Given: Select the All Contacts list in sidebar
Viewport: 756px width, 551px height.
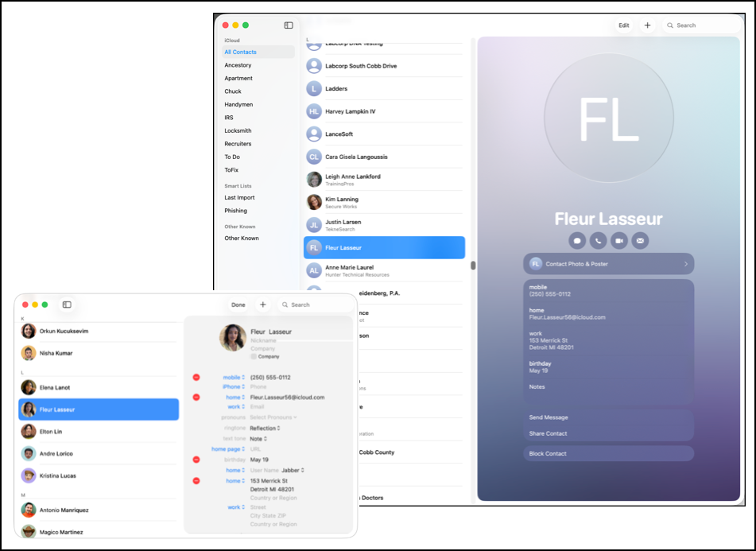Looking at the screenshot, I should [x=258, y=52].
